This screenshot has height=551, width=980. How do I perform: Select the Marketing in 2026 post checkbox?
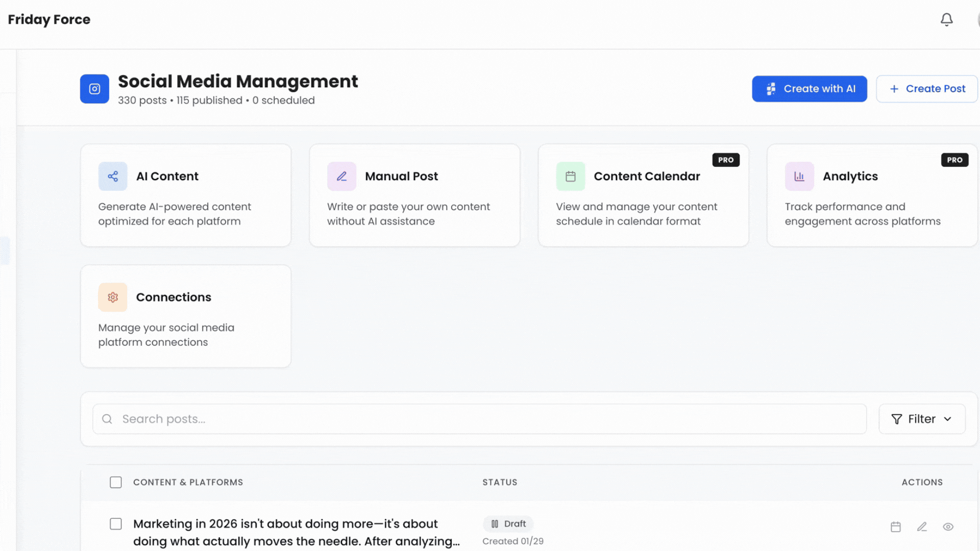(116, 524)
